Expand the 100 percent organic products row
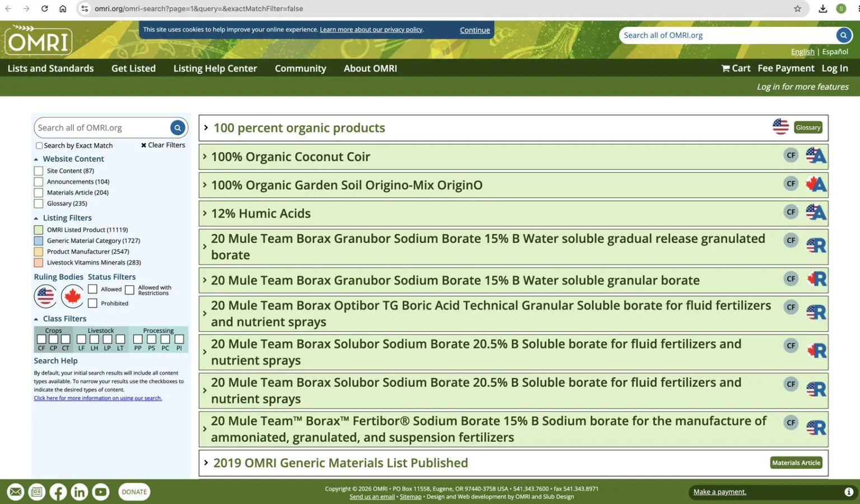This screenshot has width=860, height=504. click(206, 128)
